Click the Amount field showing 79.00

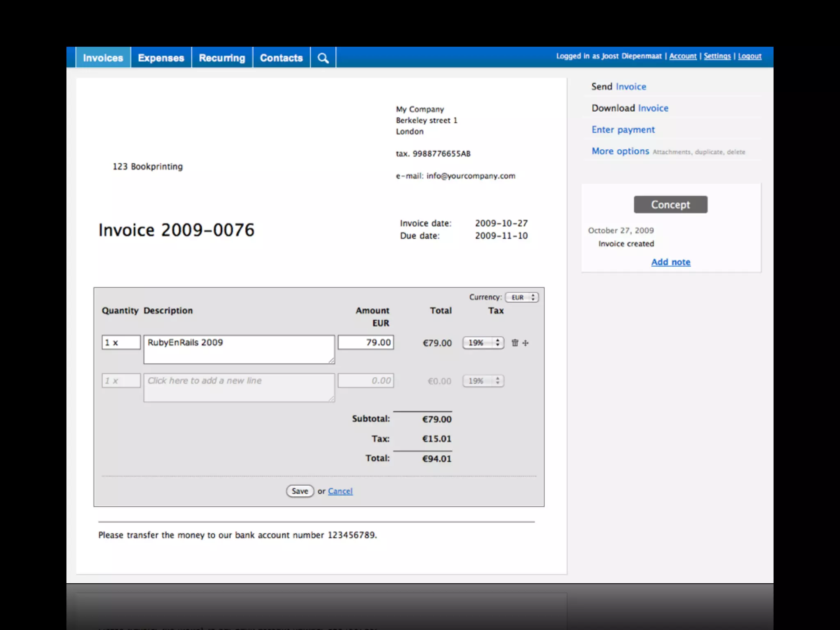[365, 342]
